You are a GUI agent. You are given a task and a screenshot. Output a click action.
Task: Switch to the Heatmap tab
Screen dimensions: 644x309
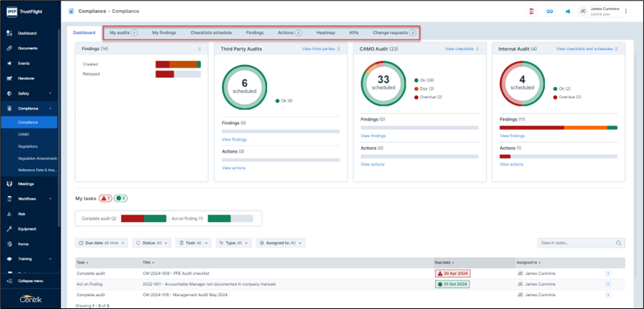(x=326, y=33)
